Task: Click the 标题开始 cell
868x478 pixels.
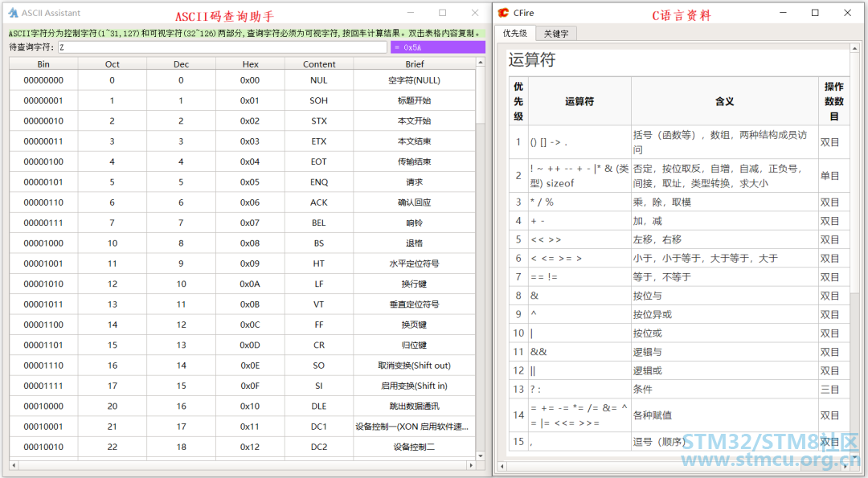Action: tap(415, 100)
